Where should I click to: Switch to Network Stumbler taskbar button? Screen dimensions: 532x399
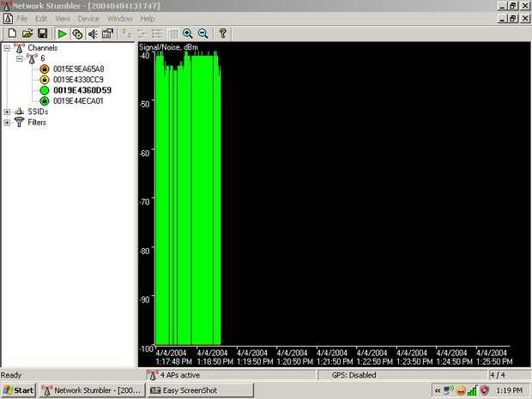pyautogui.click(x=93, y=390)
